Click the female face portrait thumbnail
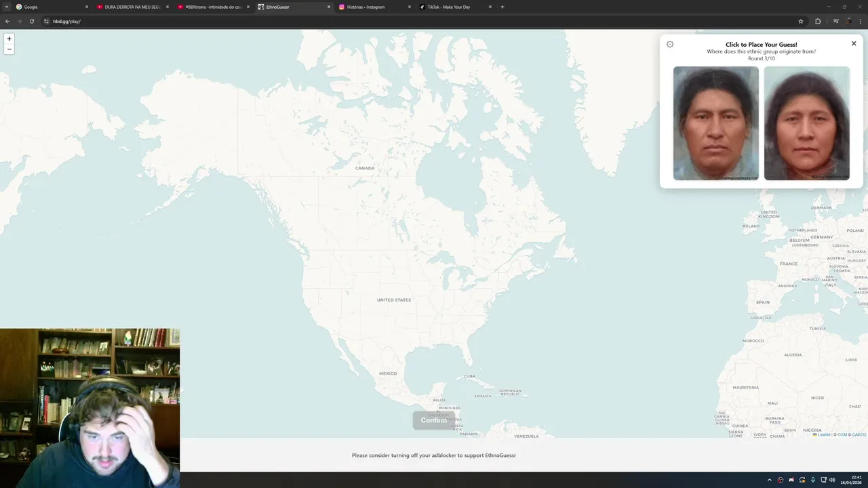The height and width of the screenshot is (488, 868). click(807, 123)
